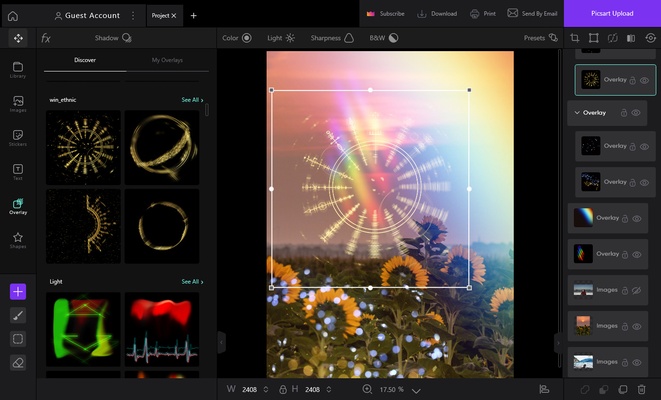Click the zoom magnifier icon

point(367,389)
